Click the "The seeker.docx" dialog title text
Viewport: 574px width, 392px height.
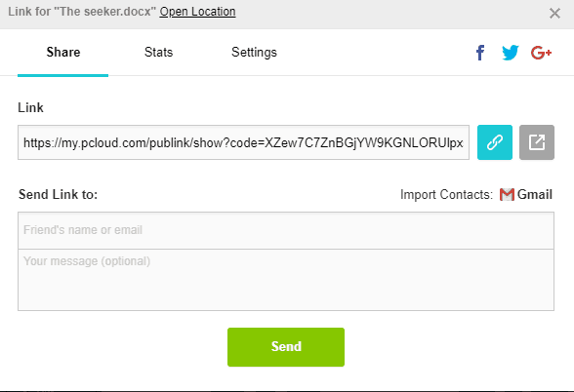tap(104, 12)
